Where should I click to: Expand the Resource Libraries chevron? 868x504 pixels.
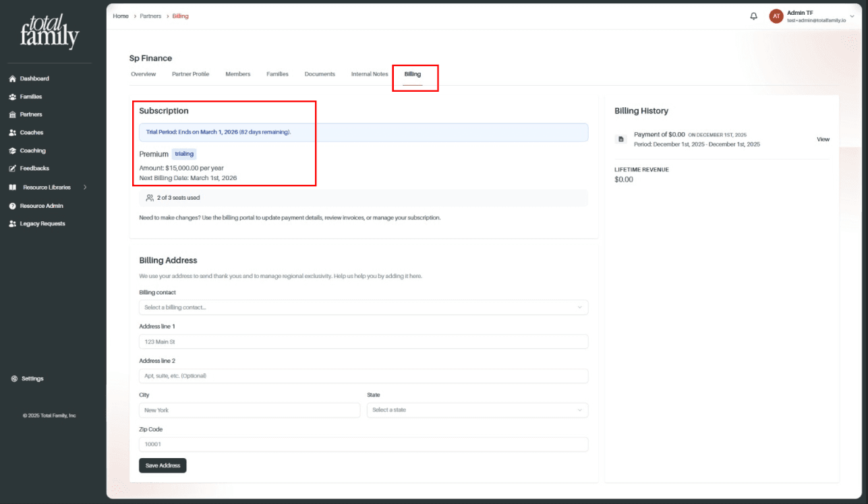pyautogui.click(x=85, y=188)
